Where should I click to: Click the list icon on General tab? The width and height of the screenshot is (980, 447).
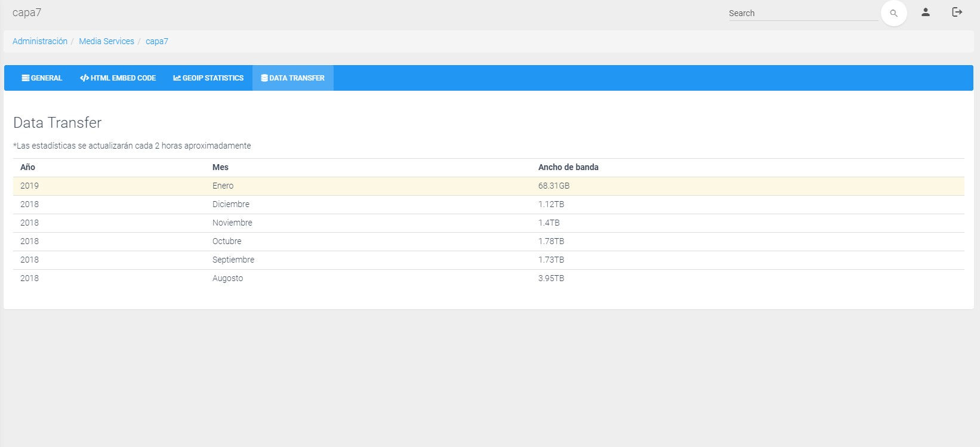point(26,78)
